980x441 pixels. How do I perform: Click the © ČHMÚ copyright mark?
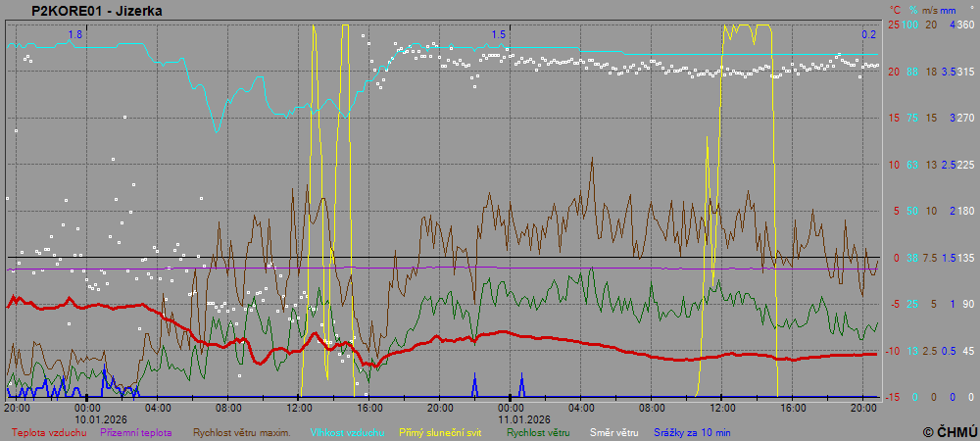click(950, 431)
